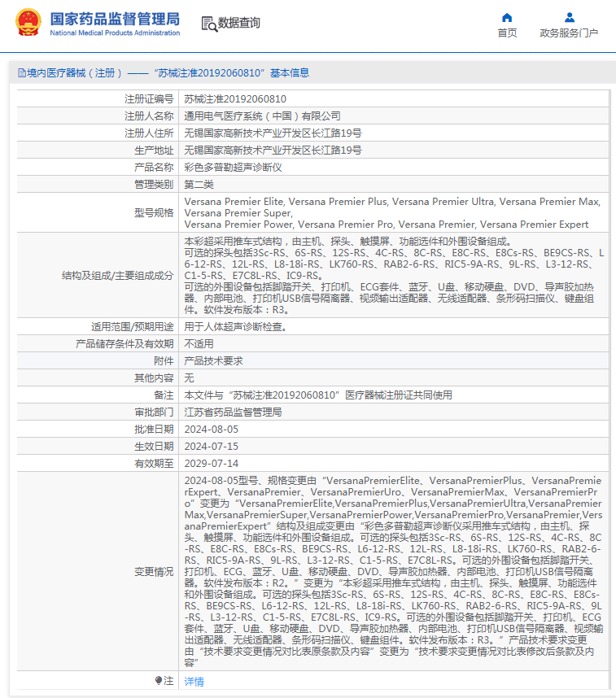The image size is (616, 698).
Task: Click National Medical Products Administration subtitle
Action: pyautogui.click(x=115, y=33)
